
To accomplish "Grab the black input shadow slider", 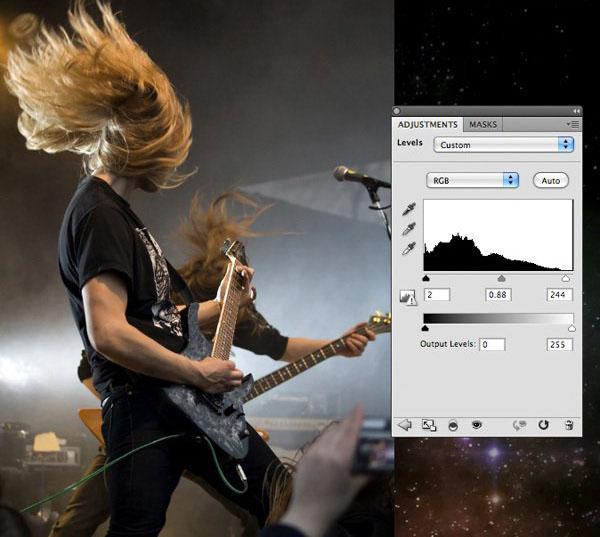I will click(x=426, y=278).
